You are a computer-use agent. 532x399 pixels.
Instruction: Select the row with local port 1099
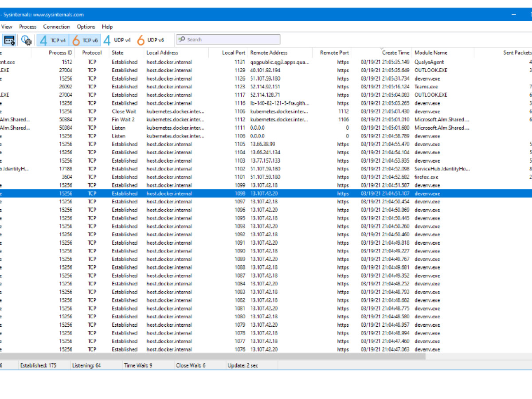coord(266,185)
